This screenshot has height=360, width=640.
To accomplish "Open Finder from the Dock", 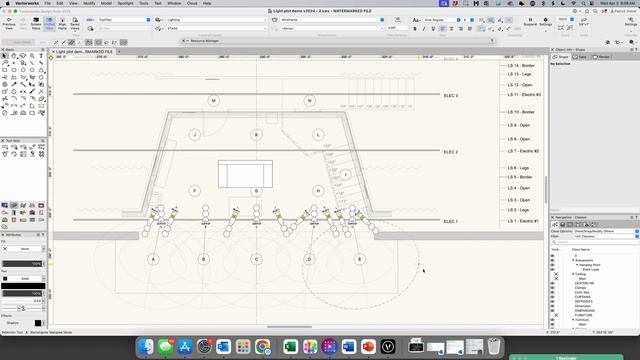I will click(146, 347).
